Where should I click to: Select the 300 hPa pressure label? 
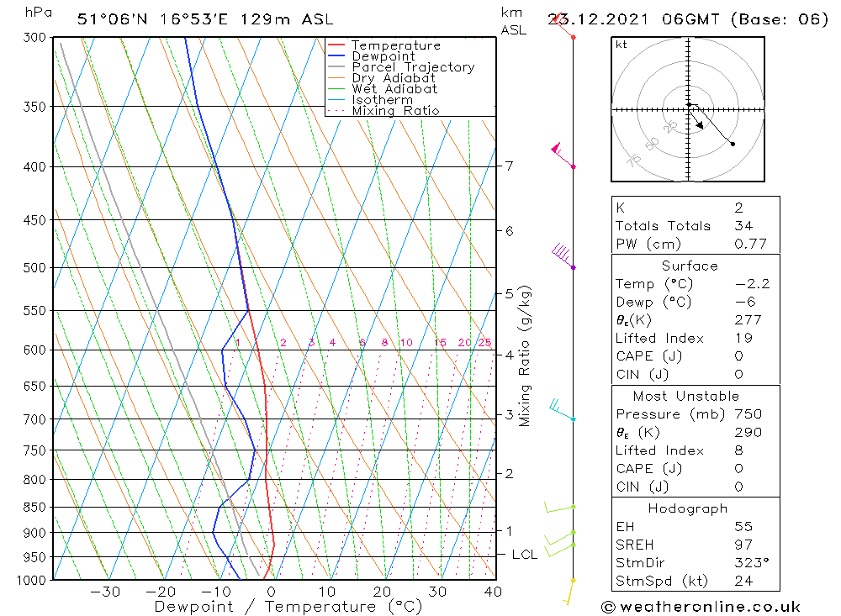pyautogui.click(x=34, y=38)
